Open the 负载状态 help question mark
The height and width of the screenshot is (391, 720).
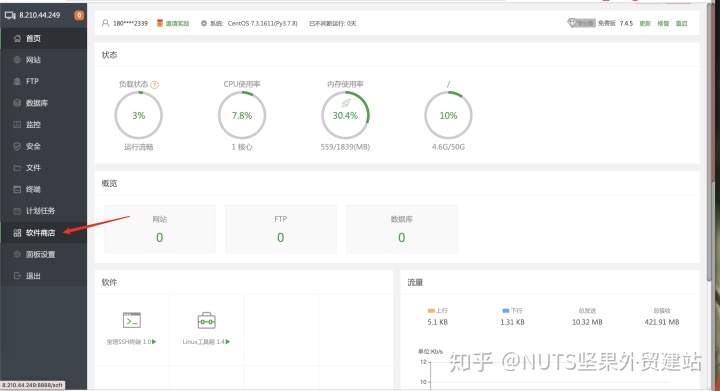[155, 85]
